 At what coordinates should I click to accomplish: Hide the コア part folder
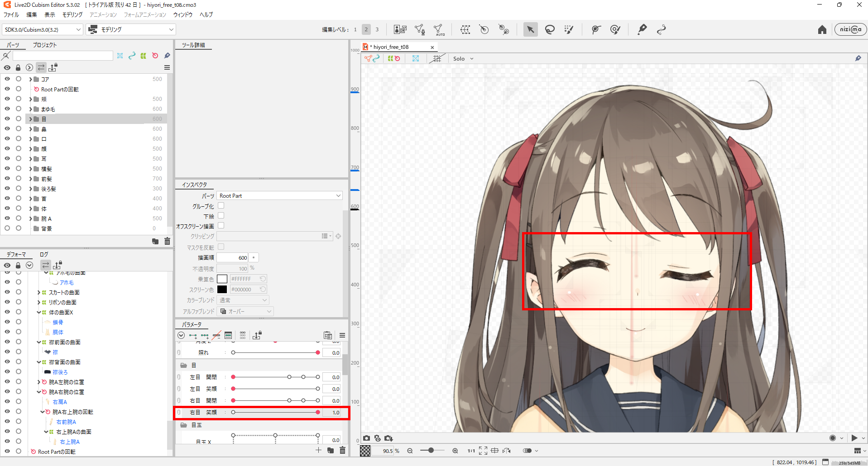pos(7,79)
